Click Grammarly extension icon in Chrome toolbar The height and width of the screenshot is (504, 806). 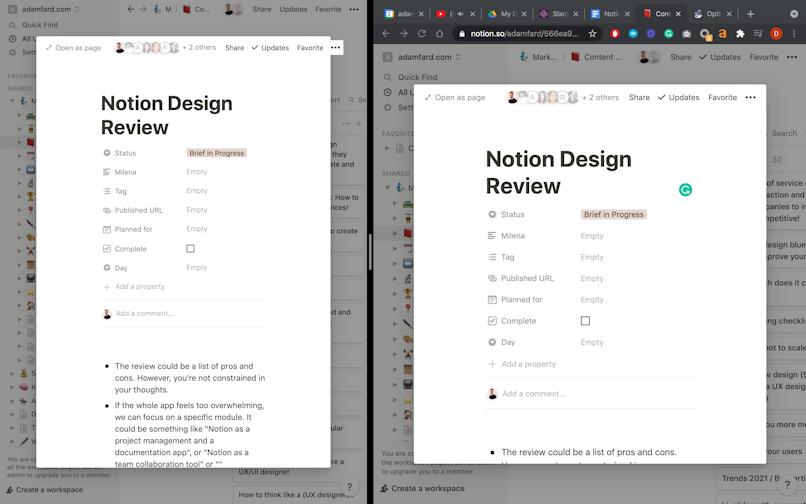coord(668,34)
